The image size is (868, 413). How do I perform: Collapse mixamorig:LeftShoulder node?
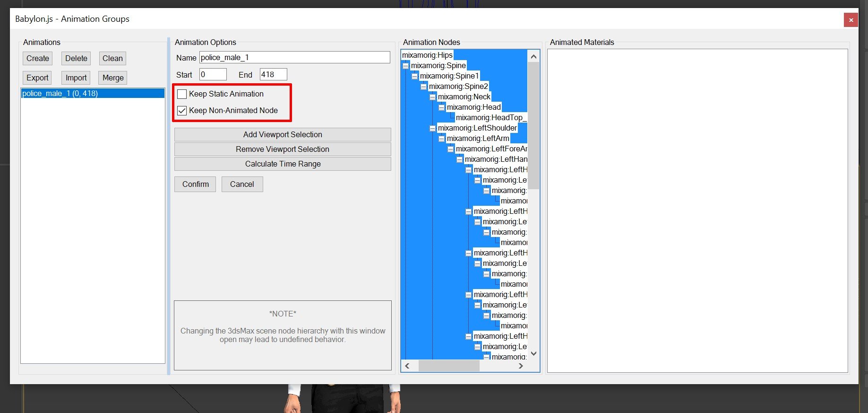[x=432, y=128]
